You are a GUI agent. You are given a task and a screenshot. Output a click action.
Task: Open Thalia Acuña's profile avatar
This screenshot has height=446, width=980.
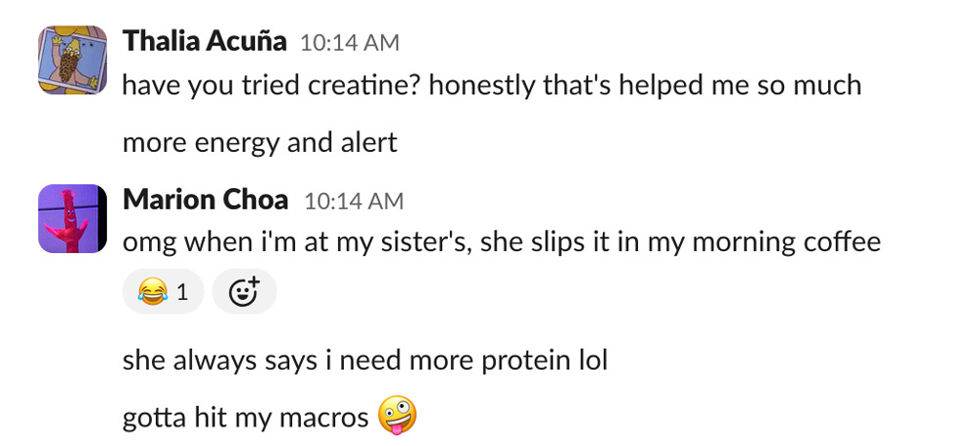click(x=72, y=60)
